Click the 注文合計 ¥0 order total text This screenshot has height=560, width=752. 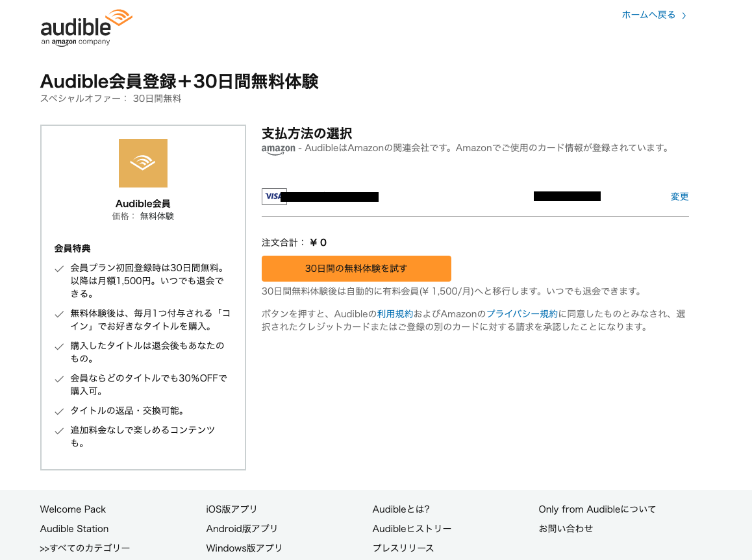(x=294, y=243)
